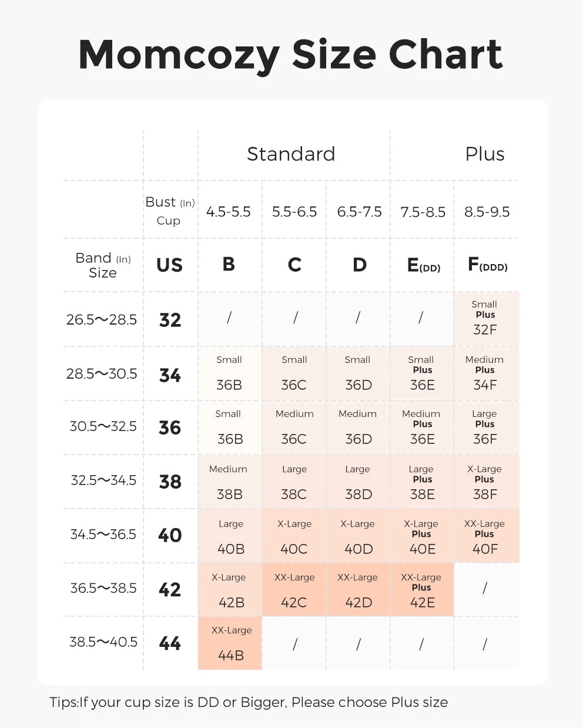Click the 38B Medium size cell
The height and width of the screenshot is (728, 583).
point(229,482)
